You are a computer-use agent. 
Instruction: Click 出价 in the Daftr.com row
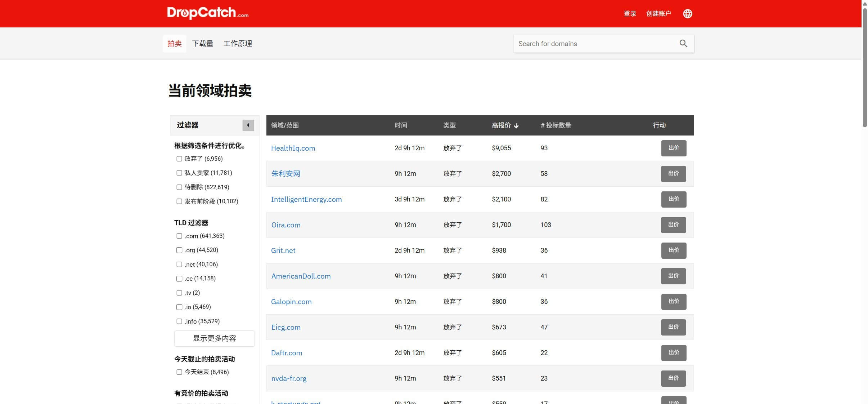pos(674,353)
